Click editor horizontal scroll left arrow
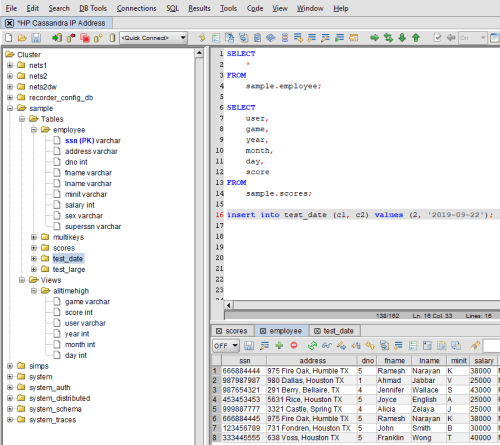This screenshot has height=445, width=500. pyautogui.click(x=229, y=305)
